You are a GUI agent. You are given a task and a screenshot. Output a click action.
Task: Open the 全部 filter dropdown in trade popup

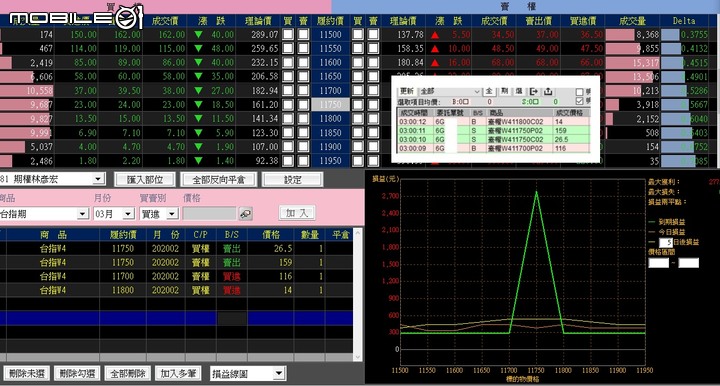click(x=477, y=91)
